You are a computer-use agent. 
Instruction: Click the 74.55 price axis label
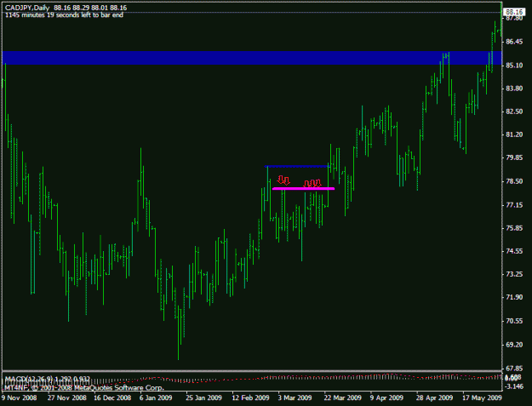pos(514,251)
